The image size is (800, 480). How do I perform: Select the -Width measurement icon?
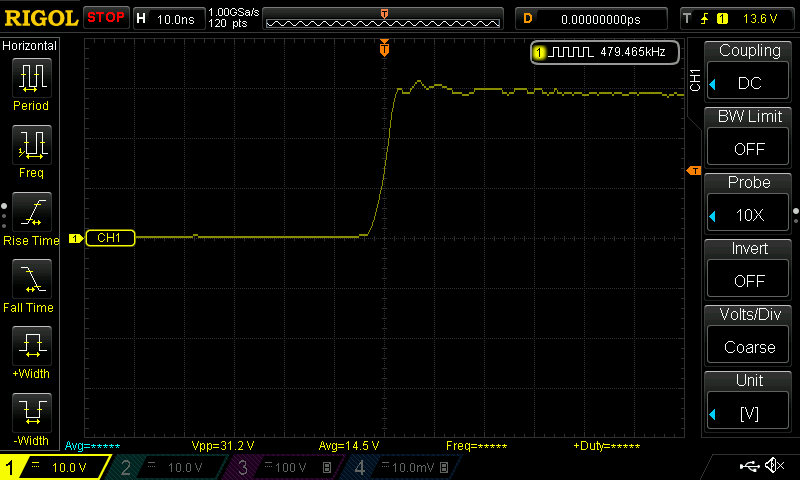tap(32, 413)
